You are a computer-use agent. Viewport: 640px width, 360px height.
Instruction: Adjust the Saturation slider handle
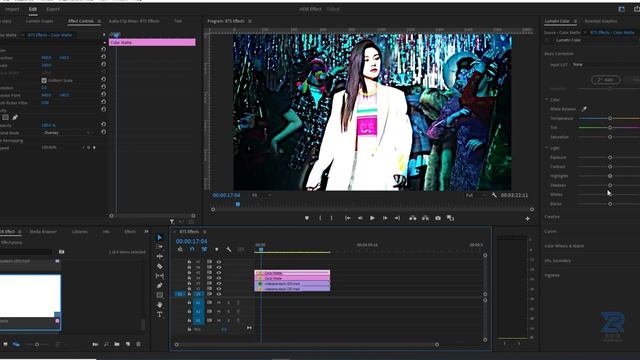click(x=610, y=137)
